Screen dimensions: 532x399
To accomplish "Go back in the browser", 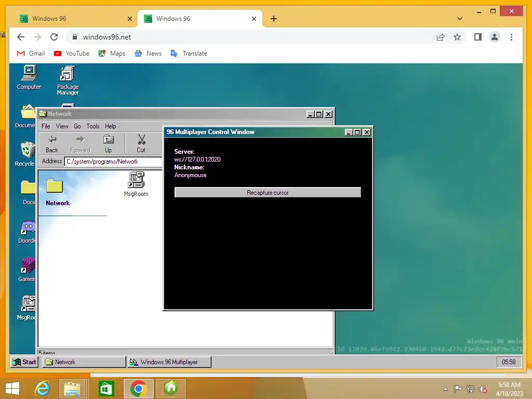I will [21, 37].
